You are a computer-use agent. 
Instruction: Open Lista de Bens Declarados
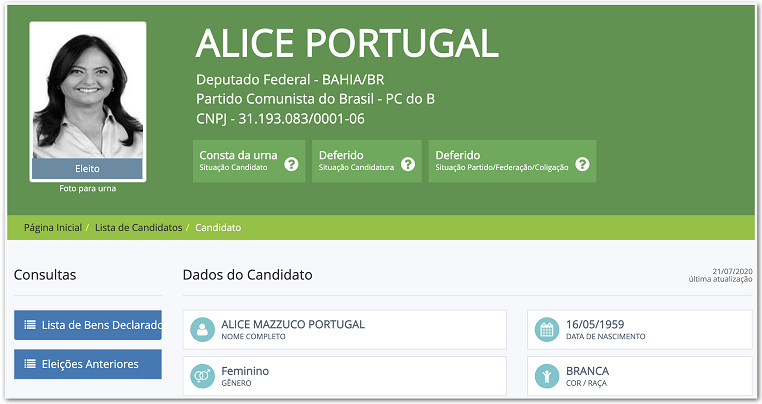click(98, 324)
